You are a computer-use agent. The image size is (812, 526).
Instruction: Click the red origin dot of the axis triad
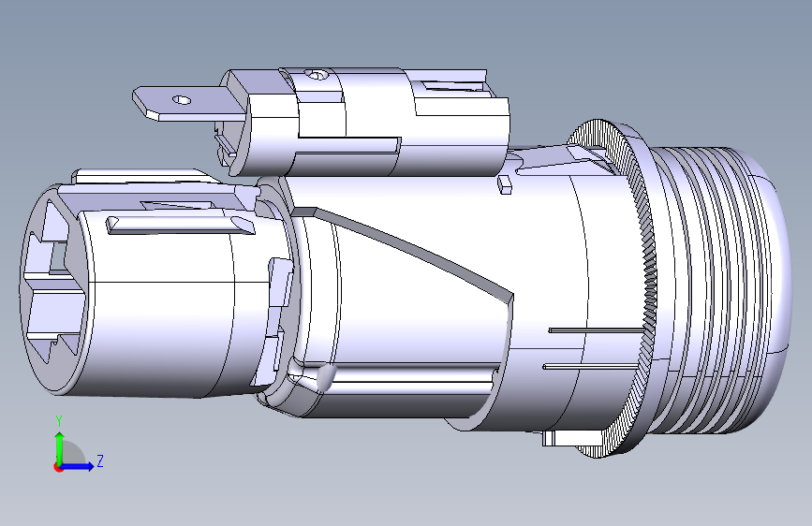click(x=57, y=467)
